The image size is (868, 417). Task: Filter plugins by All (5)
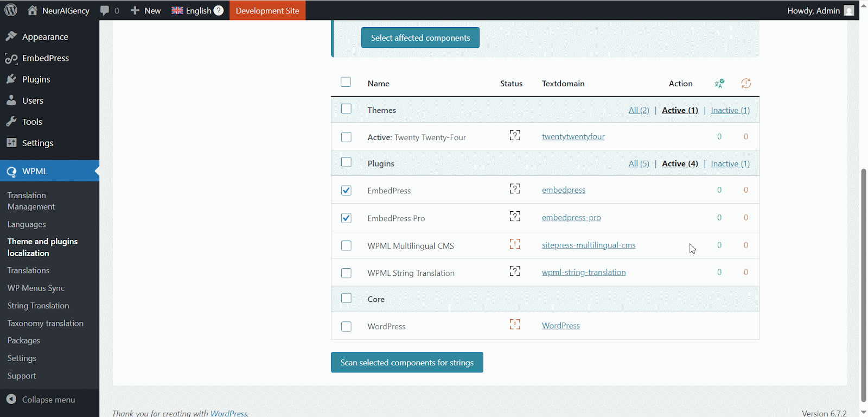pos(639,163)
